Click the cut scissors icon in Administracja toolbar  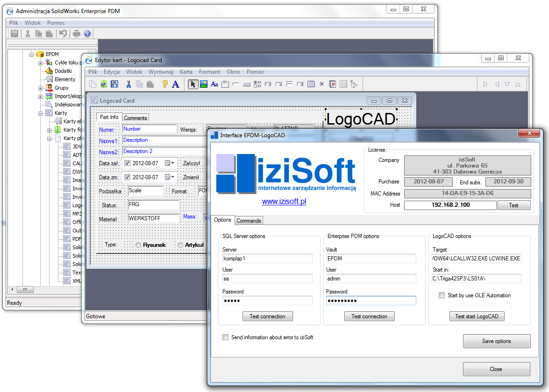(x=28, y=34)
